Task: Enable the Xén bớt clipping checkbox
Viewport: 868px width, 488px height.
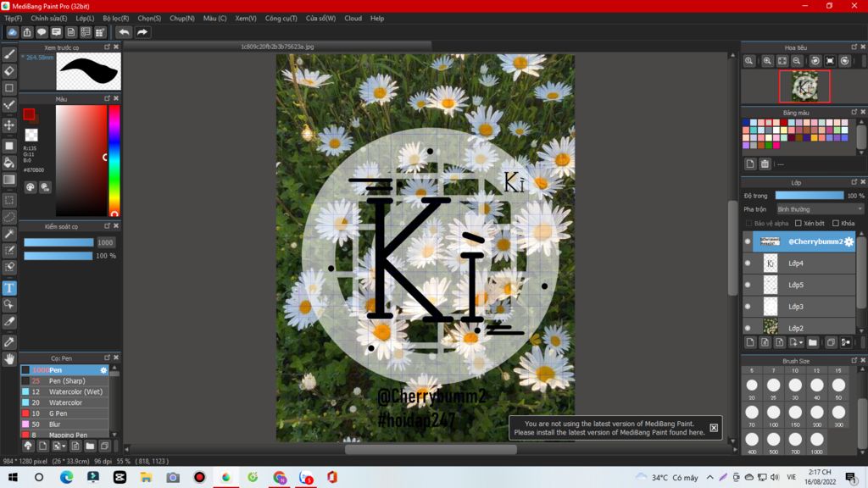Action: tap(798, 224)
